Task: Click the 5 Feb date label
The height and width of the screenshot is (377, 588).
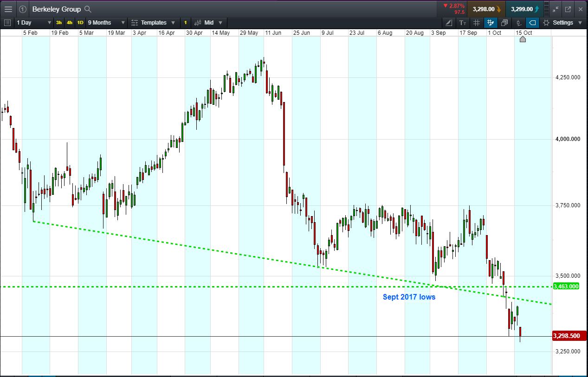Action: click(30, 33)
